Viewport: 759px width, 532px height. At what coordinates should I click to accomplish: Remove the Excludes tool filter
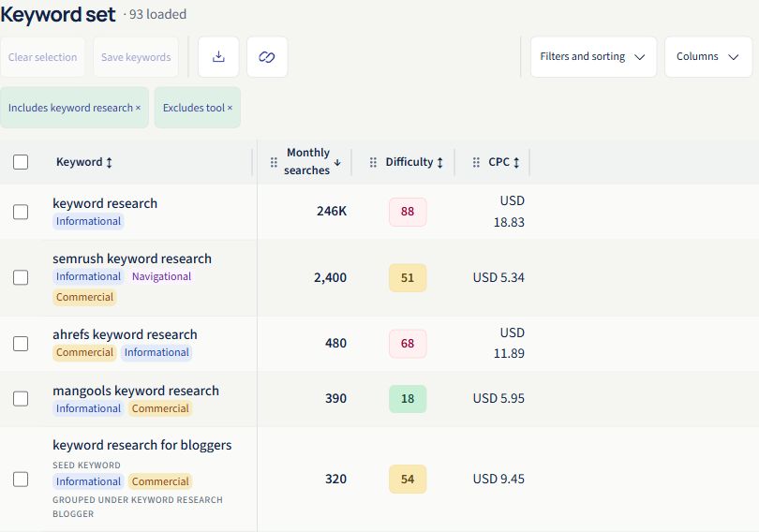230,108
